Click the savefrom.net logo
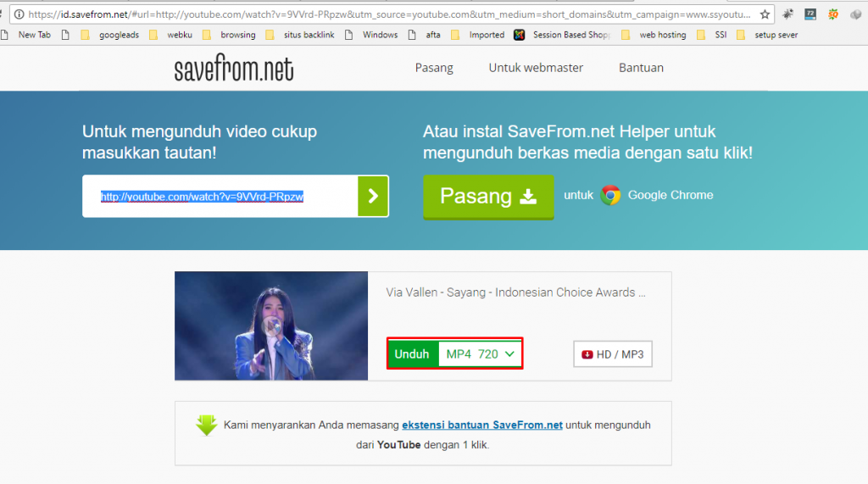This screenshot has width=868, height=484. click(x=234, y=68)
